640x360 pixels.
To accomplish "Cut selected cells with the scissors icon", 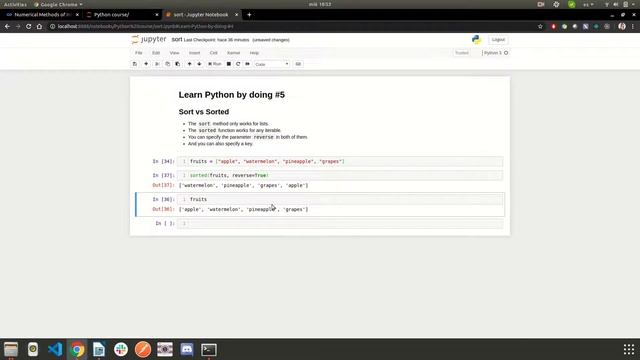I will coord(157,64).
